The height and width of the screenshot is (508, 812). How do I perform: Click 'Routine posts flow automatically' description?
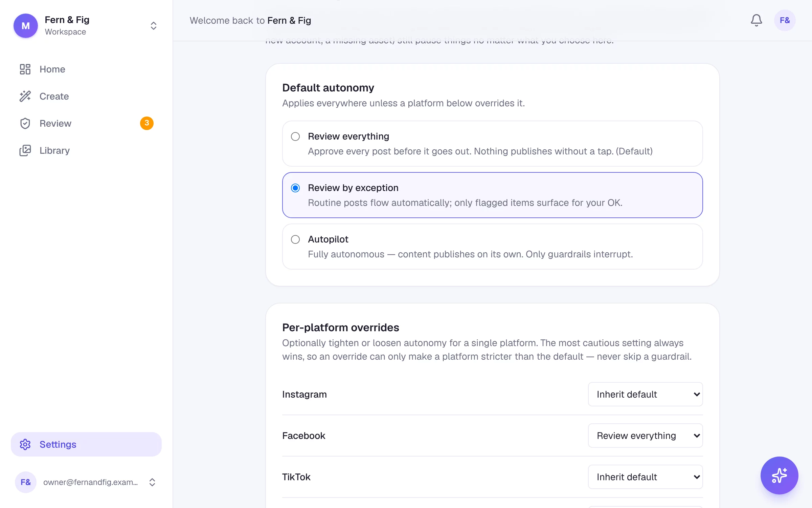[x=465, y=203]
